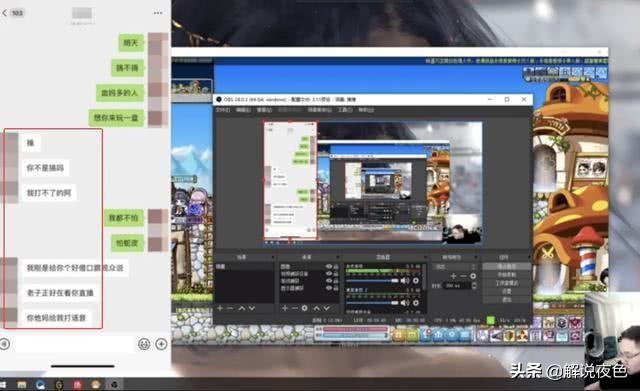640x391 pixels.
Task: Move selected source down with chevron
Action: [x=327, y=308]
